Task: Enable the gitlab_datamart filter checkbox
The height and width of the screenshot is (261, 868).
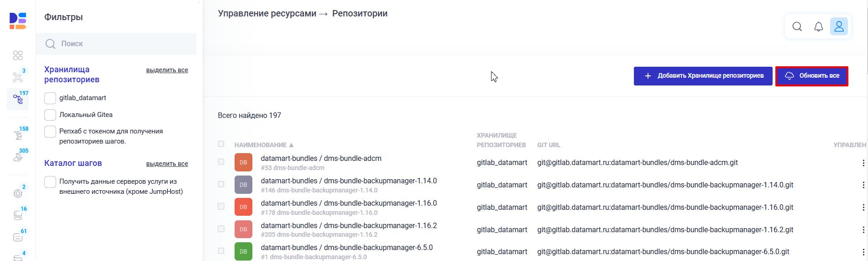Action: point(50,98)
